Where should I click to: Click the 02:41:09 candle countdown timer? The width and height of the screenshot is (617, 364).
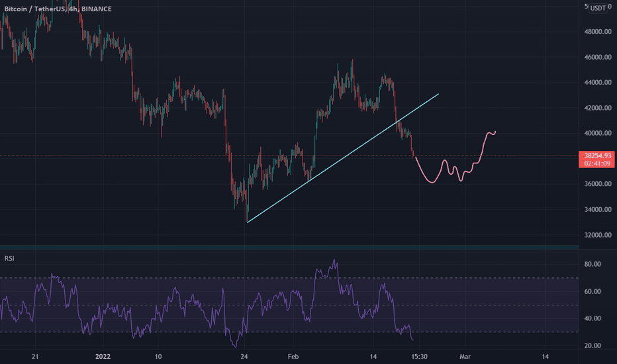(x=597, y=163)
